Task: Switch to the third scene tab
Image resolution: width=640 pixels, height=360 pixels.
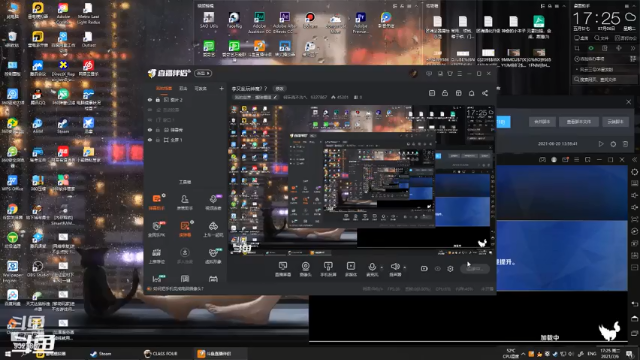Action: [x=200, y=88]
